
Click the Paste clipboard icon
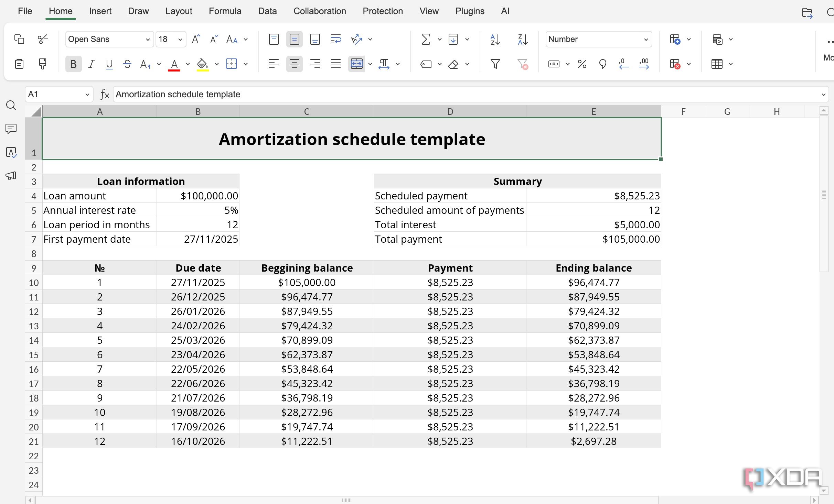pyautogui.click(x=19, y=64)
